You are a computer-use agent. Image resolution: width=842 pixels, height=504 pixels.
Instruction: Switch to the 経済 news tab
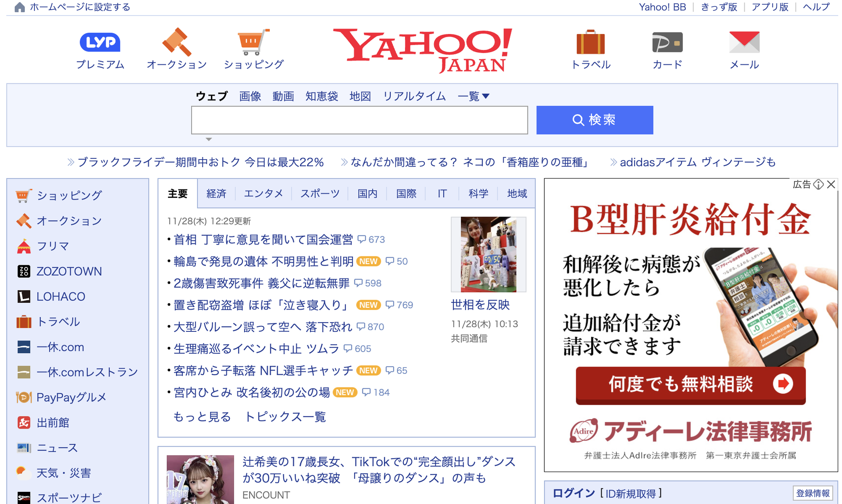pos(216,194)
